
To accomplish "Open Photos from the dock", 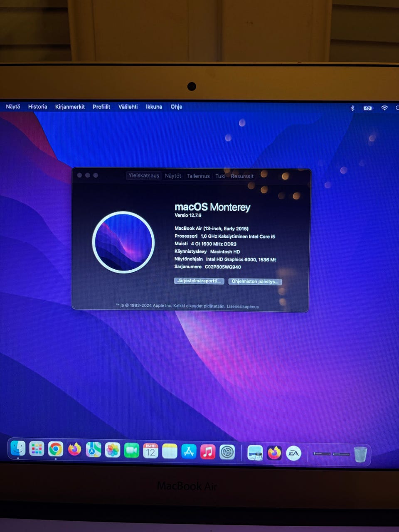I will coord(112,451).
